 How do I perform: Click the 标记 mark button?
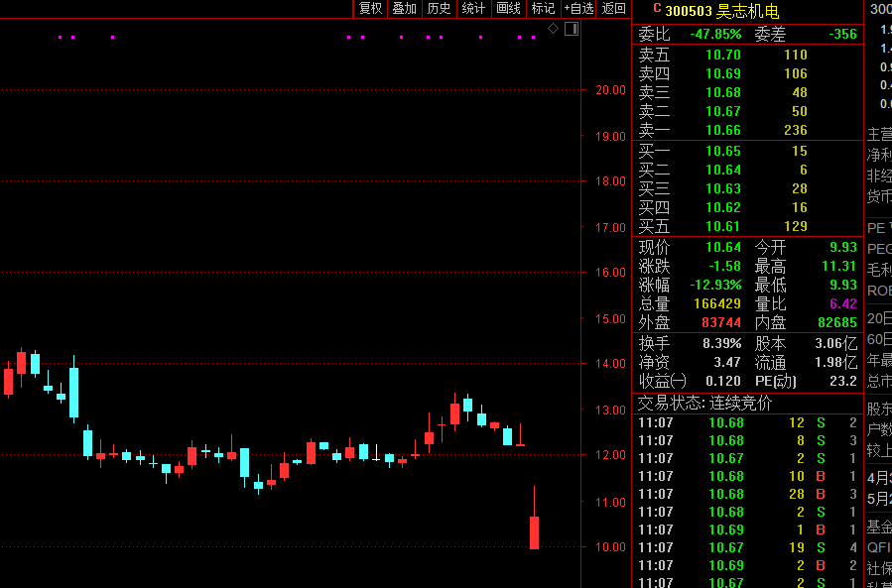pyautogui.click(x=544, y=9)
